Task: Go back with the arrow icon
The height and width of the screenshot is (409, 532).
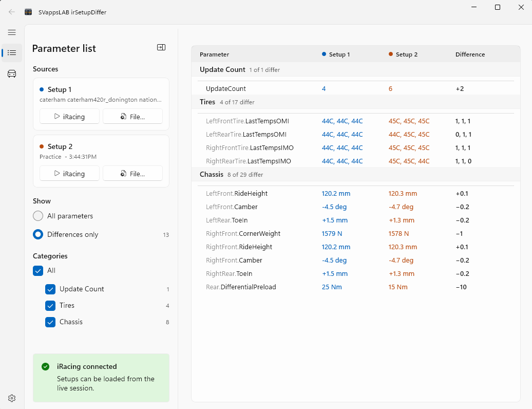Action: point(11,12)
